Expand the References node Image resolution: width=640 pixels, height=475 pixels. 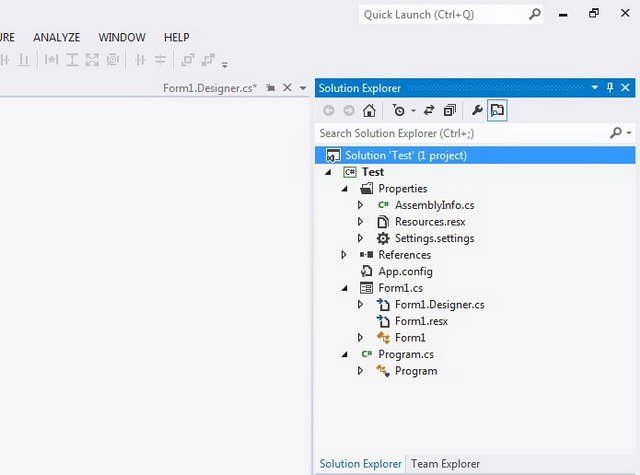pyautogui.click(x=345, y=255)
